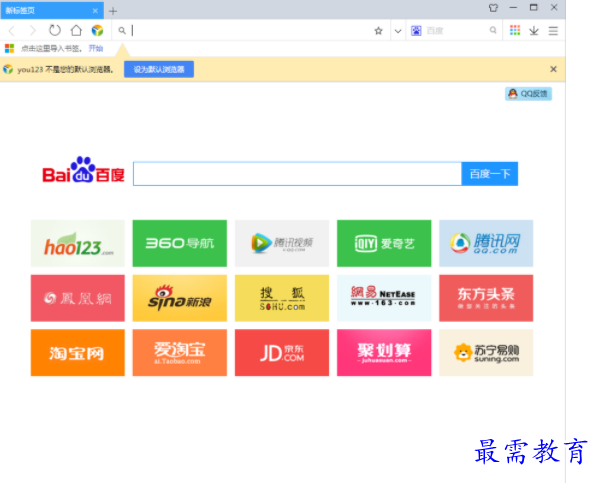The width and height of the screenshot is (596, 483).
Task: Dismiss the default browser notification bar
Action: tap(553, 69)
